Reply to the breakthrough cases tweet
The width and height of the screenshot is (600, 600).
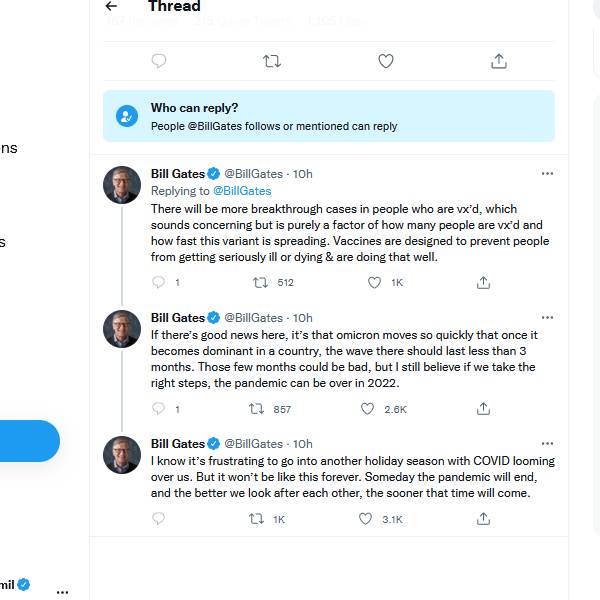click(x=158, y=283)
